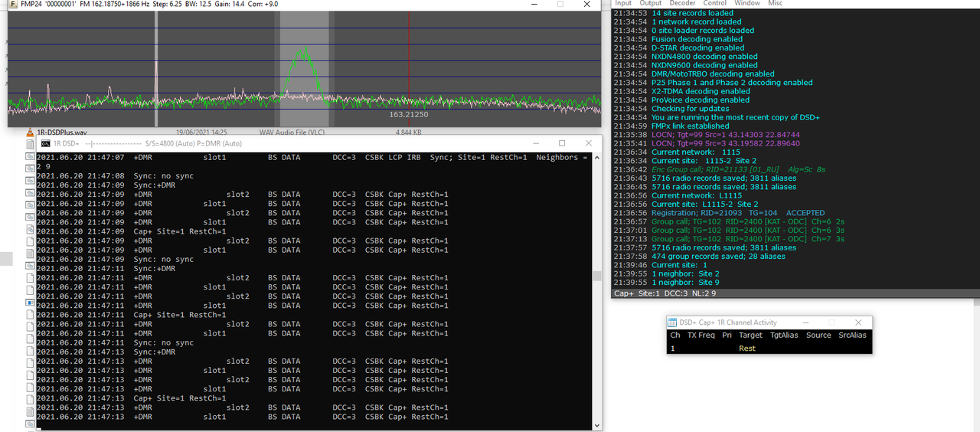Screen dimensions: 980x432
Task: Click the 1R DSD+ console window icon
Action: [45, 143]
